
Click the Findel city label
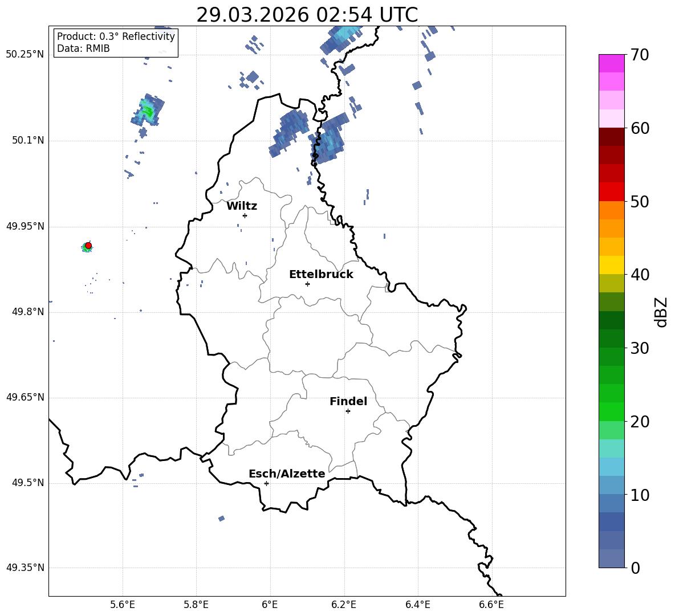click(x=348, y=401)
